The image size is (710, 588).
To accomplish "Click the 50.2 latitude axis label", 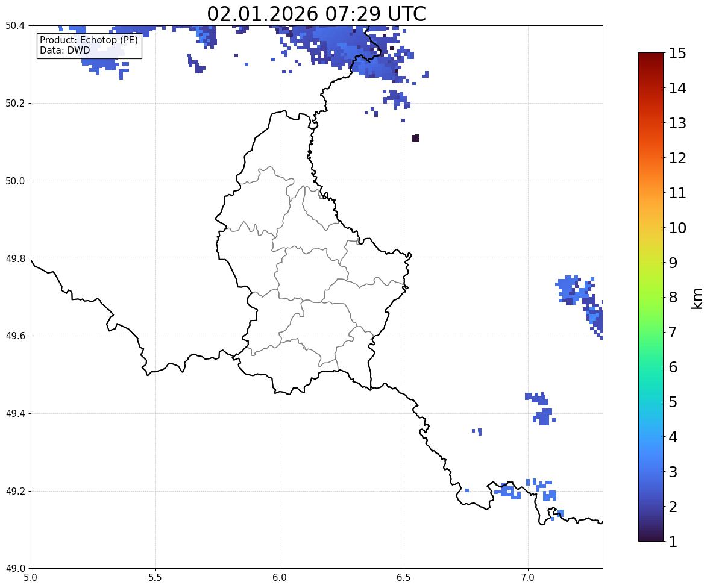I will click(15, 103).
